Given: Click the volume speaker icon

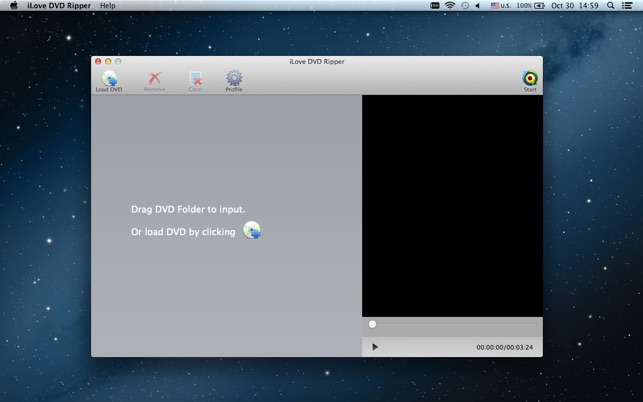Looking at the screenshot, I should point(477,6).
